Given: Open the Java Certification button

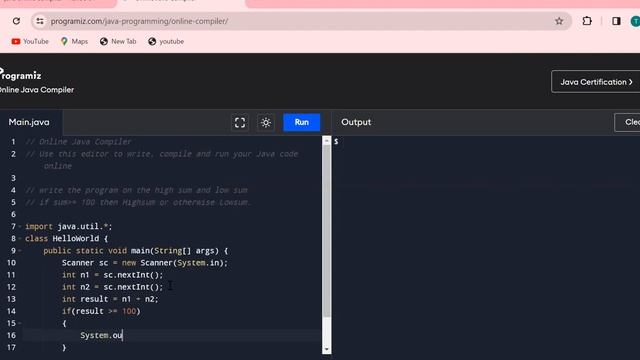Looking at the screenshot, I should tap(596, 82).
